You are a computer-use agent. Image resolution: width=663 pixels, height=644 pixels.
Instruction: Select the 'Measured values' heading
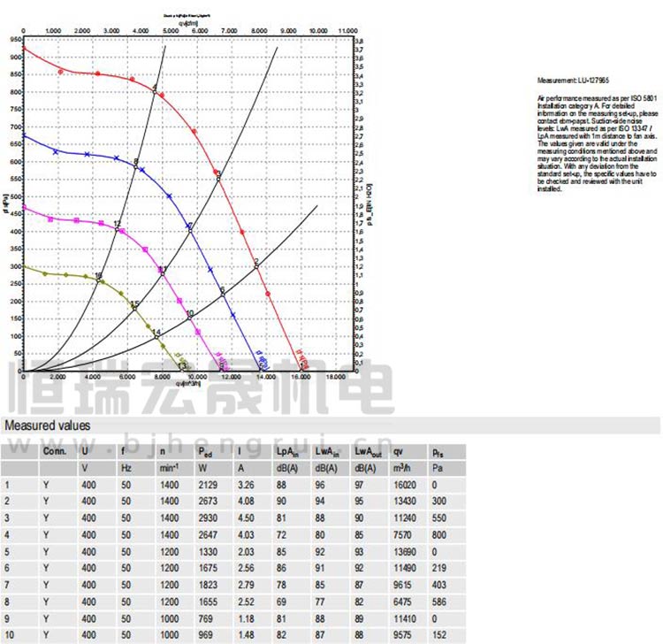[x=47, y=425]
